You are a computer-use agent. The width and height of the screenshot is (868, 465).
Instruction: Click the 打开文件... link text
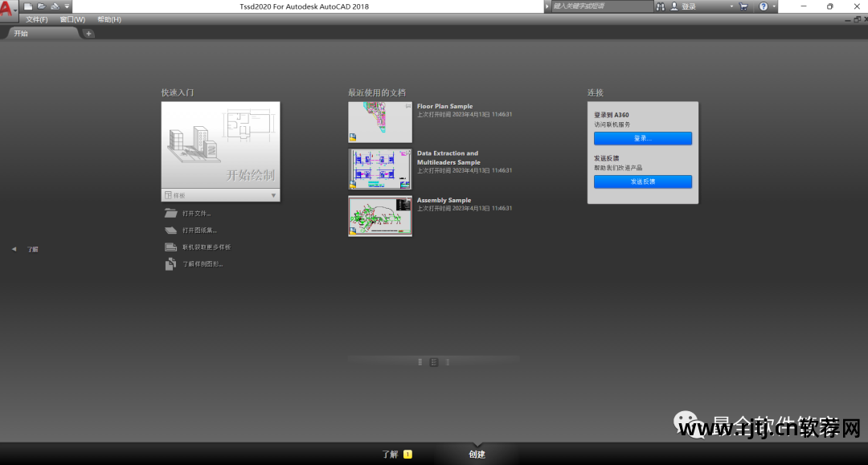[197, 214]
